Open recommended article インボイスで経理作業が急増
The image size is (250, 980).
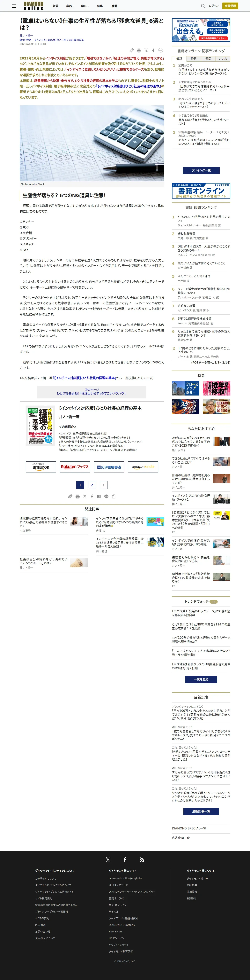click(x=191, y=543)
